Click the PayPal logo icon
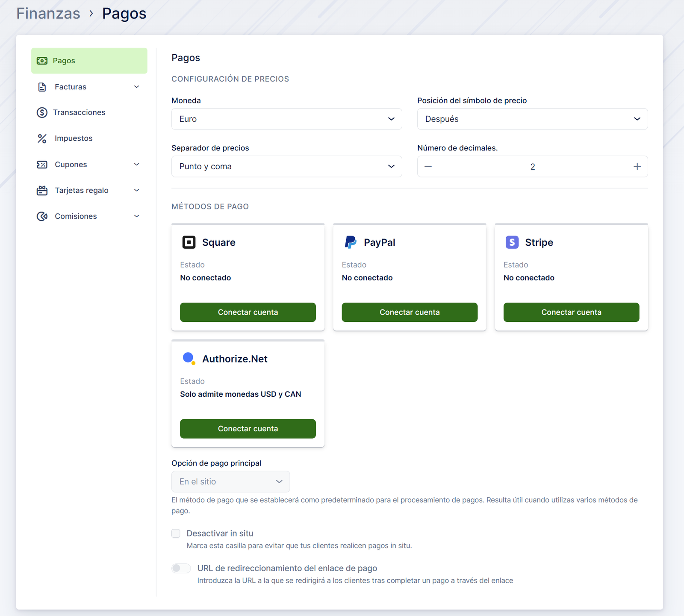 coord(351,242)
